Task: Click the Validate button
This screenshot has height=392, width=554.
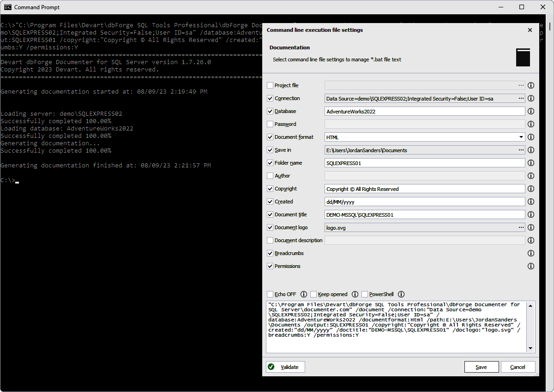Action: [285, 367]
